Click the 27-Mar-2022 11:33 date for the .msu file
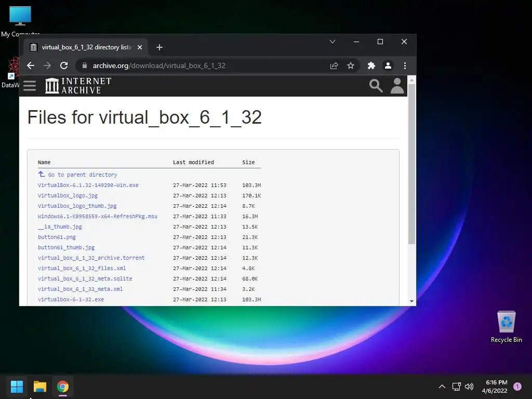The image size is (532, 399). (199, 217)
